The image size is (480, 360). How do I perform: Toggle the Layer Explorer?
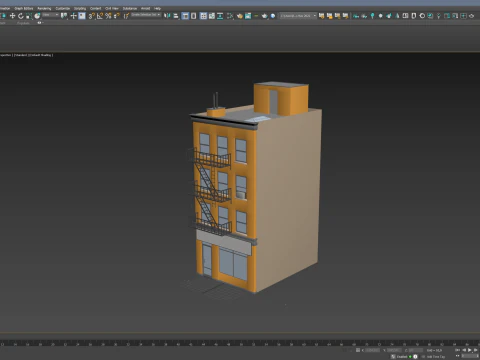(194, 16)
